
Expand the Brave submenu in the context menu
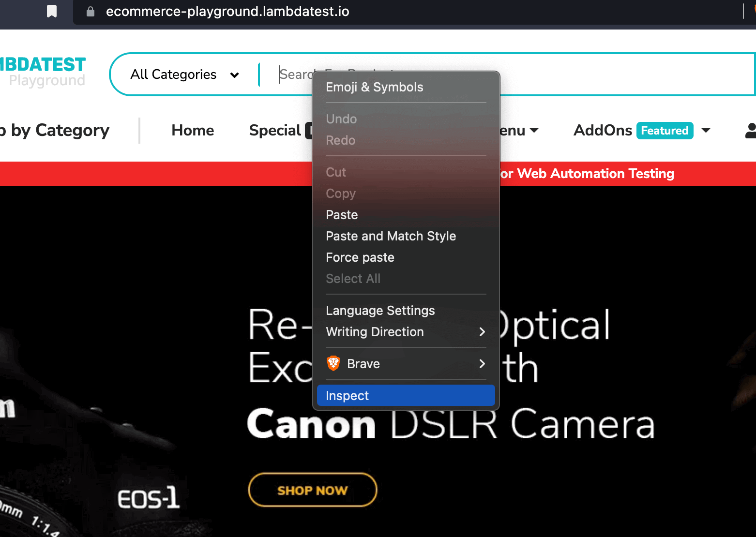[482, 363]
